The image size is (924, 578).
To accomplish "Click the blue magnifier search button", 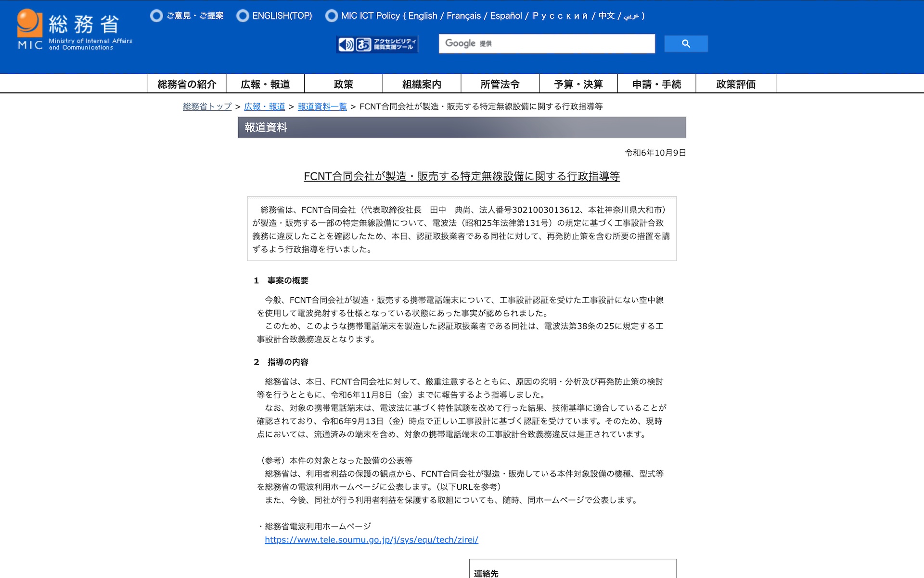I will tap(686, 44).
